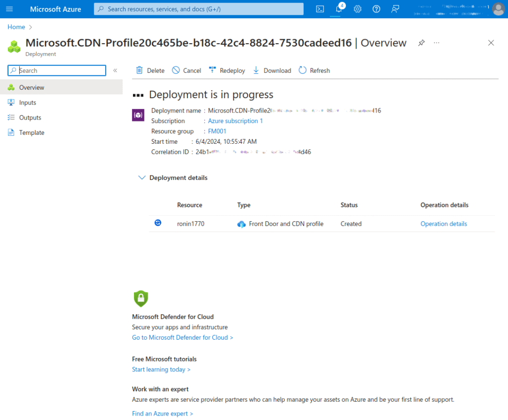This screenshot has height=420, width=508.
Task: Click the sidebar Search field
Action: pos(57,70)
